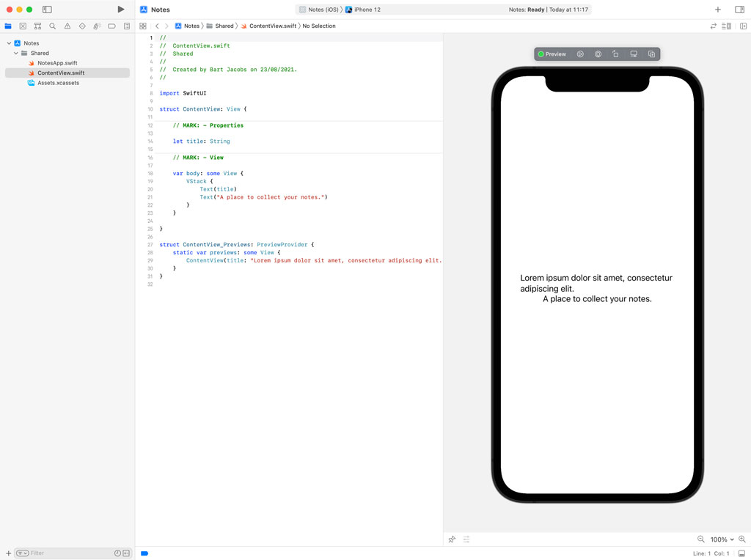Screen dimensions: 751x560
Task: Click the code line 'let title: String'
Action: pyautogui.click(x=201, y=141)
